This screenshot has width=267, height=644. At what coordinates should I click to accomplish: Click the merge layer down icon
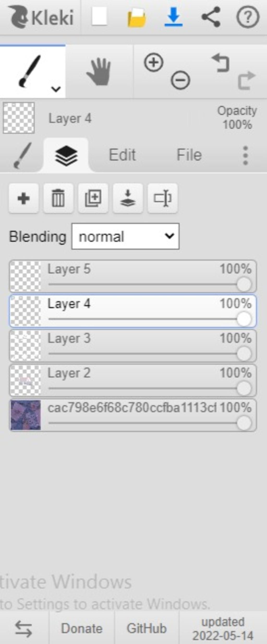(128, 199)
